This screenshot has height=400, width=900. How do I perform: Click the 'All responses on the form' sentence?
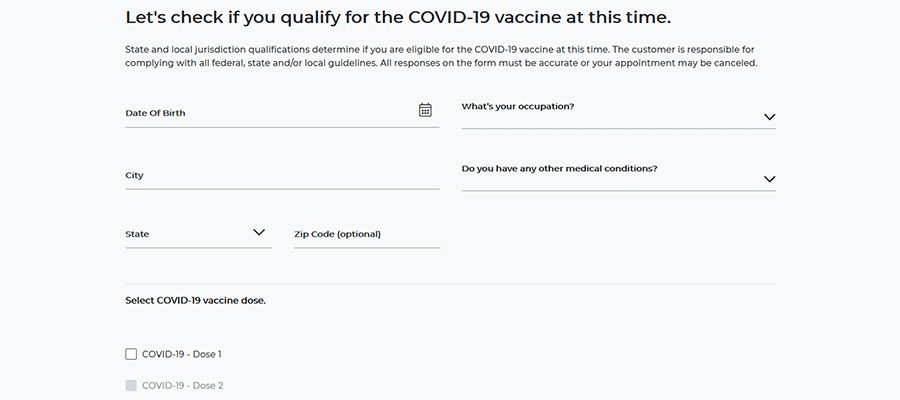[620, 63]
